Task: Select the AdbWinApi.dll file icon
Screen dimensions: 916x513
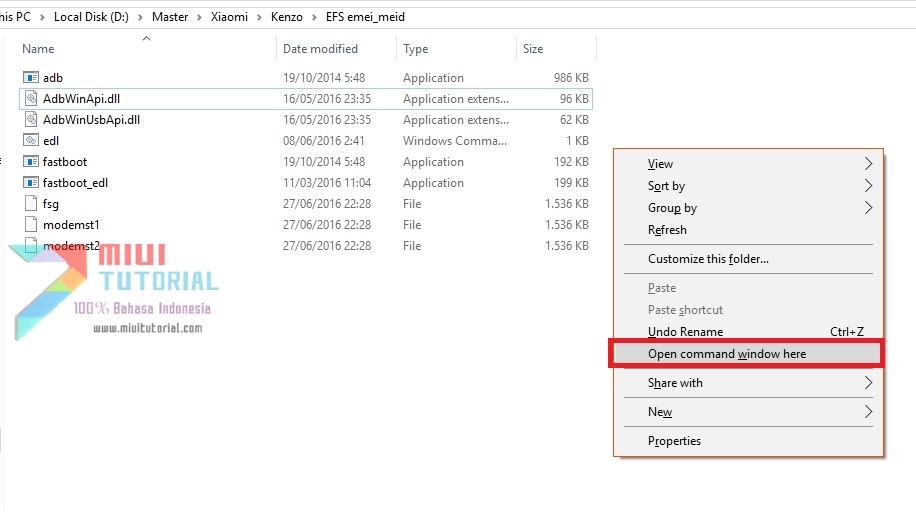Action: click(x=30, y=99)
